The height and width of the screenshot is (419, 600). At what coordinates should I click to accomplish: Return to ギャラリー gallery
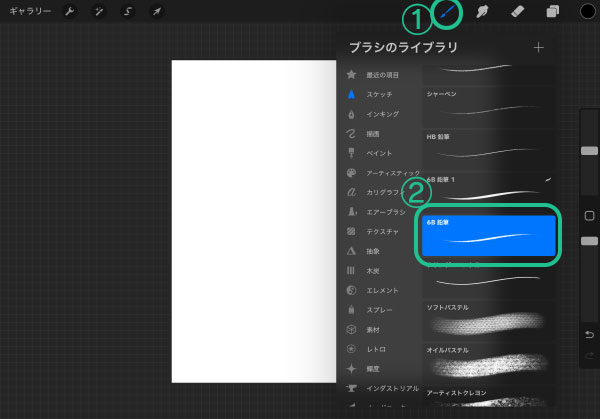[30, 11]
